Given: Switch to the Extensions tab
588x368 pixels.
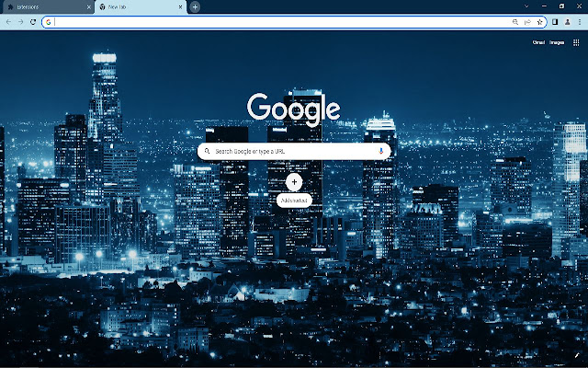Looking at the screenshot, I should pyautogui.click(x=47, y=6).
